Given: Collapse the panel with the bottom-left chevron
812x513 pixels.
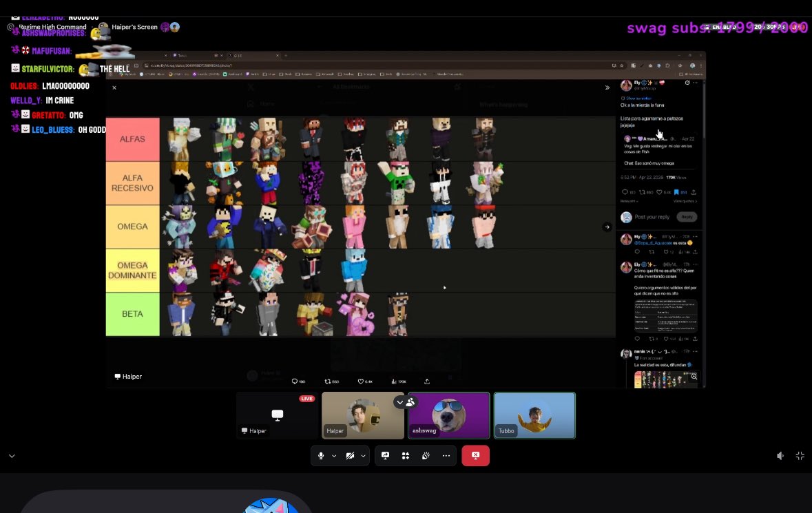Looking at the screenshot, I should [12, 456].
